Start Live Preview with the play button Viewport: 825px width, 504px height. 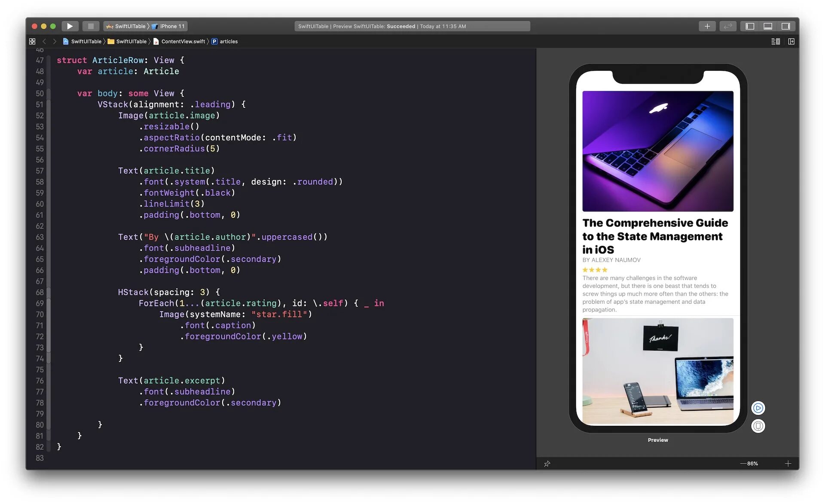(758, 408)
